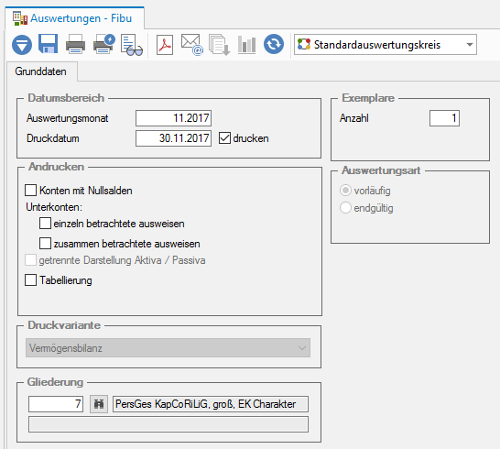Screen dimensions: 500x449
Task: Check zusammen betrachtete ausweisen
Action: tap(45, 243)
